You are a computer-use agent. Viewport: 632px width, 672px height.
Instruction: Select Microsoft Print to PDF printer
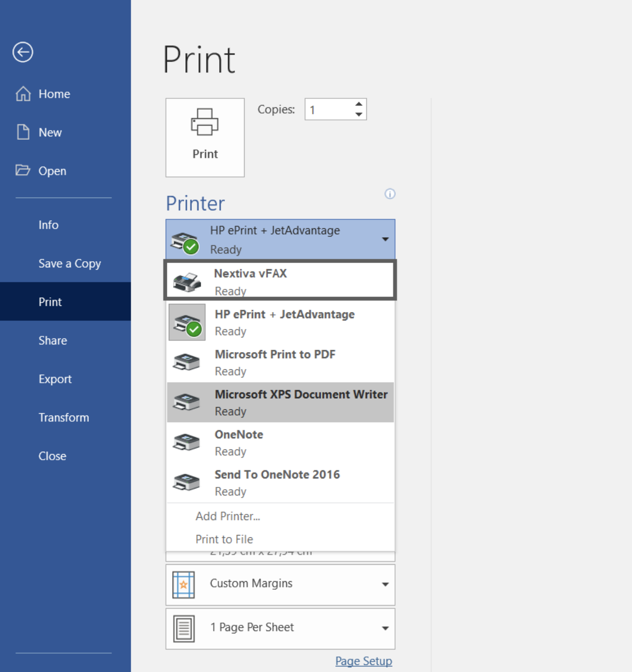click(x=280, y=362)
